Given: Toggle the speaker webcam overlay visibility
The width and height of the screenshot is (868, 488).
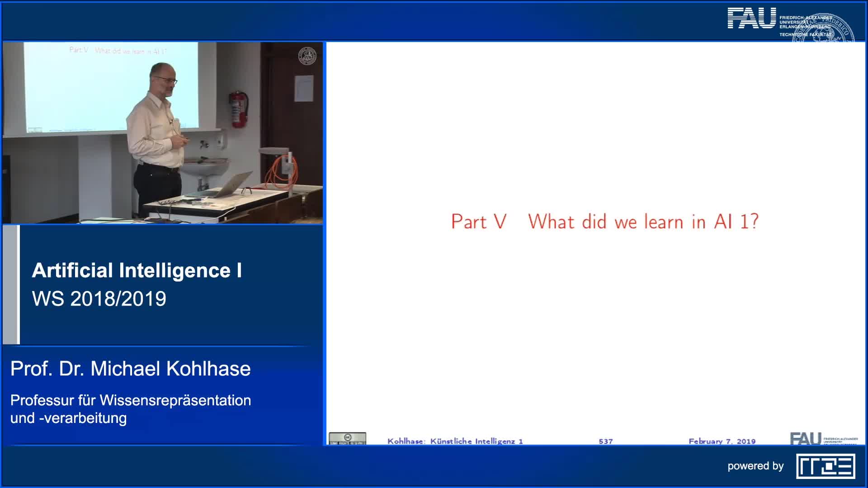Looking at the screenshot, I should tap(164, 132).
